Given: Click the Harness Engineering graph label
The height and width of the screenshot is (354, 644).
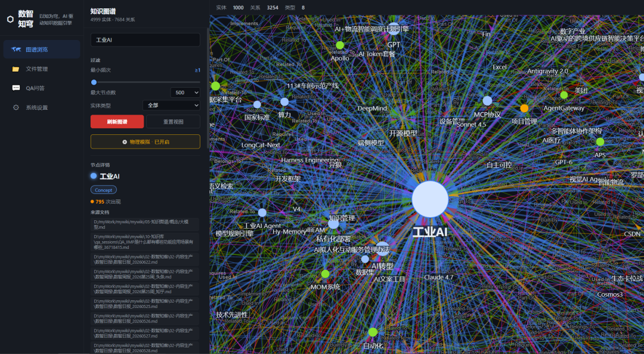Looking at the screenshot, I should (309, 161).
